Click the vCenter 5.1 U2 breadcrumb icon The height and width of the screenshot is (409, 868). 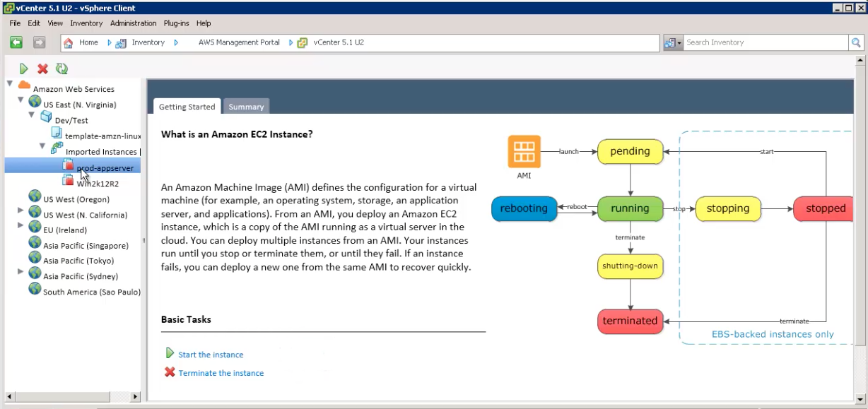pos(303,42)
